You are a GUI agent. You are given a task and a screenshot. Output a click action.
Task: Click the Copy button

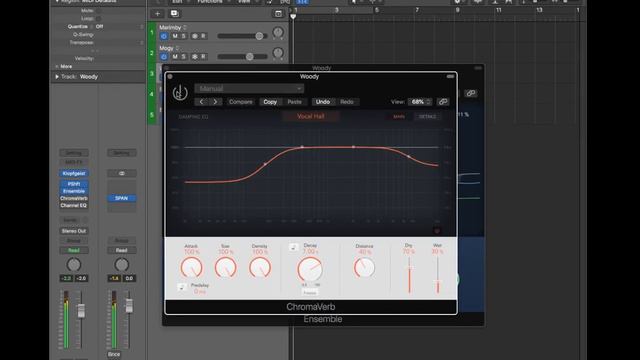(270, 102)
